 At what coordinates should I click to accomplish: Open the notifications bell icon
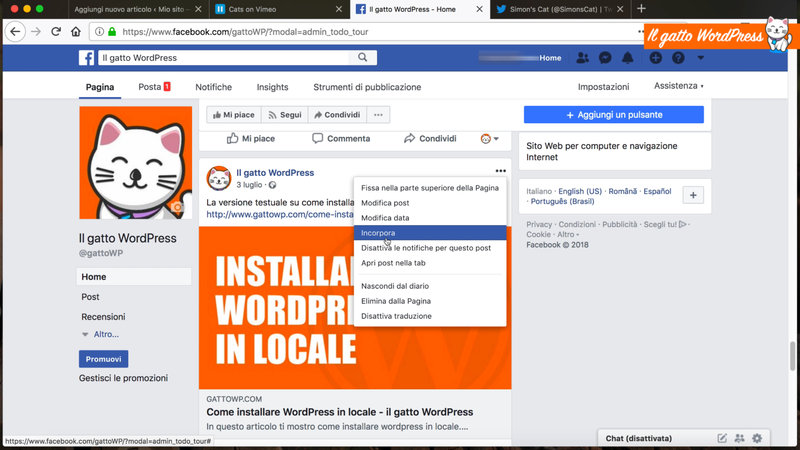coord(628,58)
